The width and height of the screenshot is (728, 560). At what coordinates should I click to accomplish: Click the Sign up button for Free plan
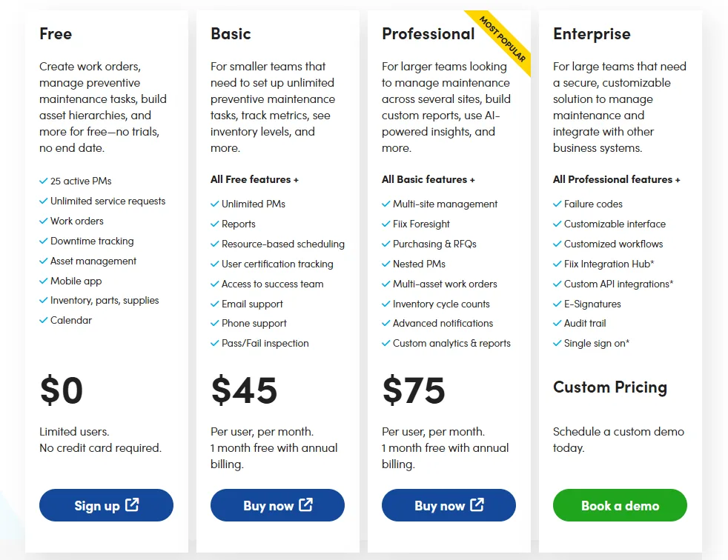point(106,504)
